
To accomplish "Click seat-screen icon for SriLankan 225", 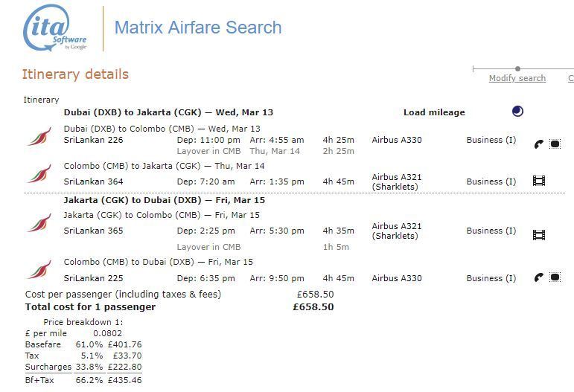I will (x=555, y=278).
